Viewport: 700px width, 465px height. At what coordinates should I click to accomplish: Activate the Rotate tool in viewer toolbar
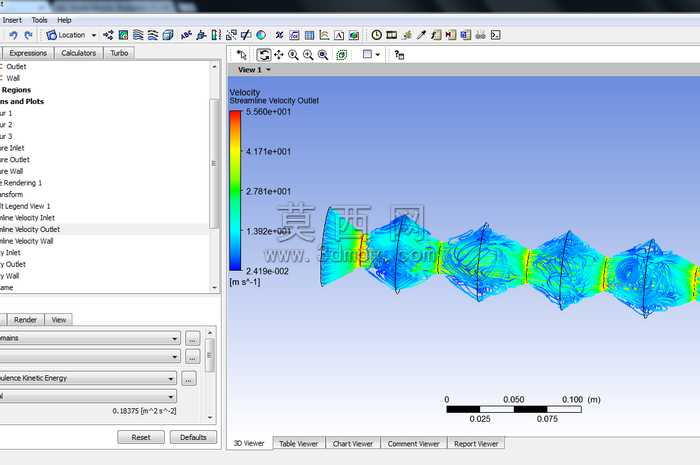263,55
